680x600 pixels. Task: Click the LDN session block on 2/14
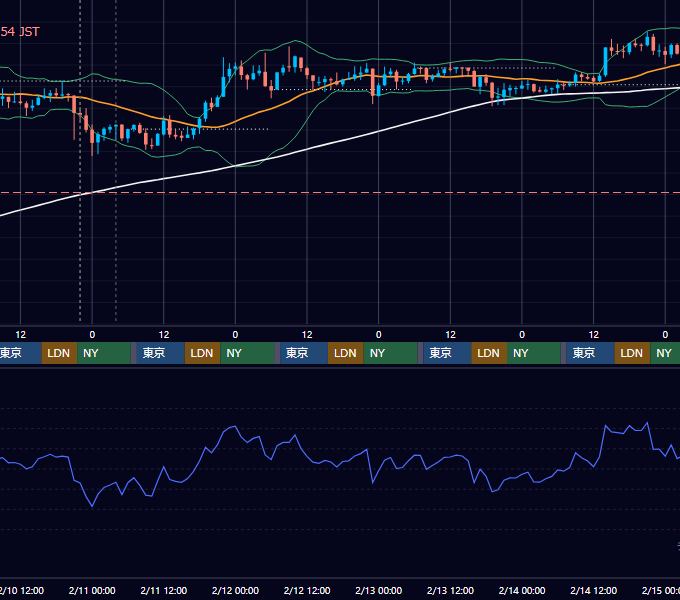click(x=632, y=353)
